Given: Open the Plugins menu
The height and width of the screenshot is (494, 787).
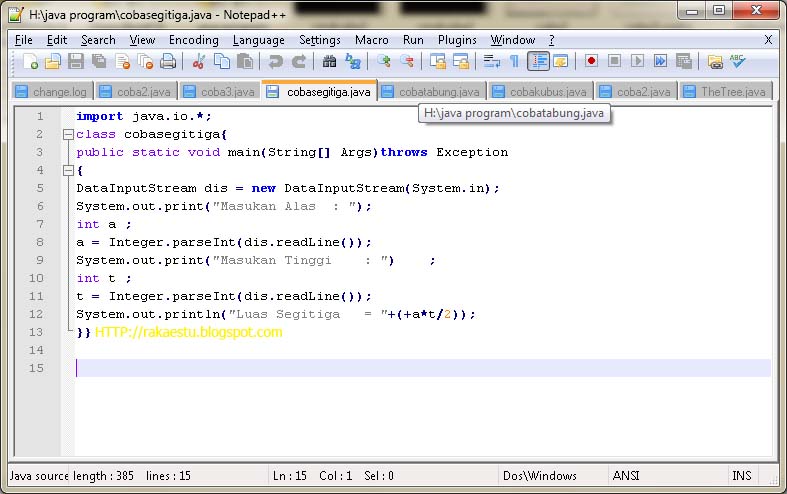Looking at the screenshot, I should [x=457, y=40].
